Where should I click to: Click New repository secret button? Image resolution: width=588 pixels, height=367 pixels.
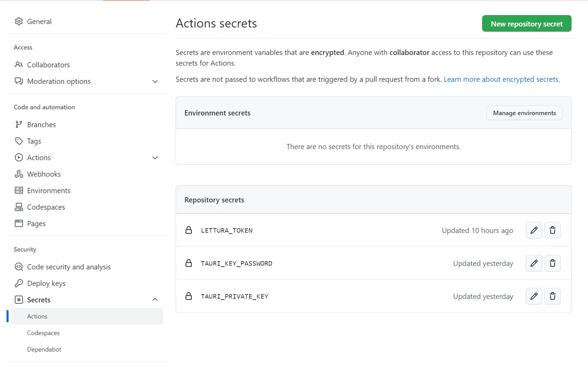click(526, 24)
